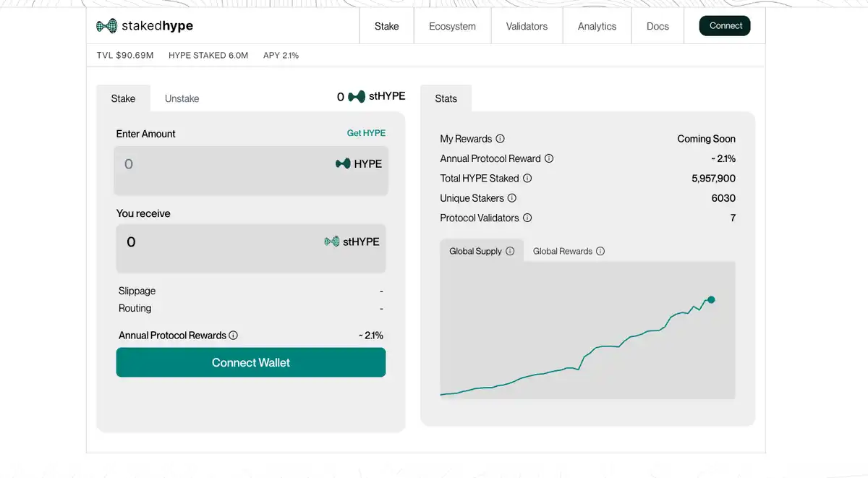Click info icon beside Total HYPE Staked
868x478 pixels.
pos(527,178)
